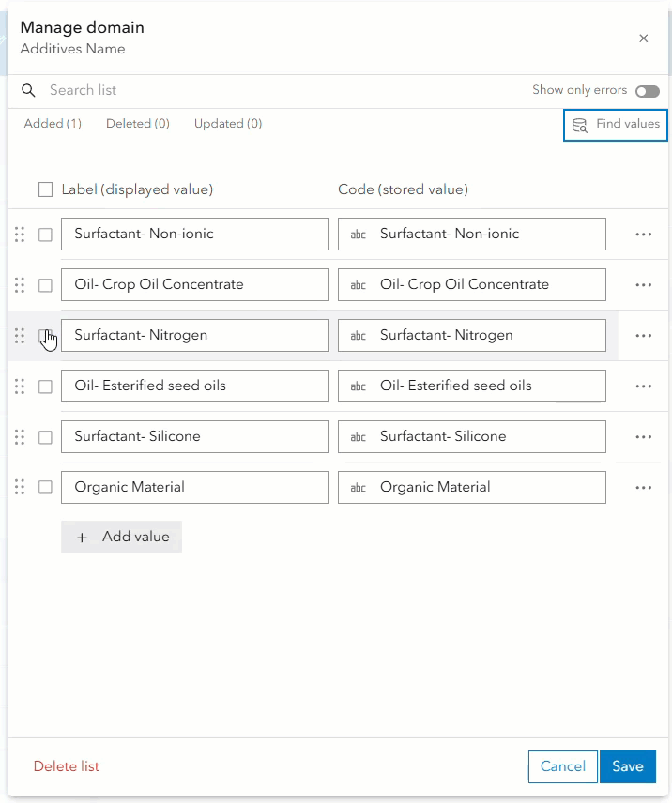
Task: Click abc type icon in Surfactant- Silicone code
Action: [358, 437]
